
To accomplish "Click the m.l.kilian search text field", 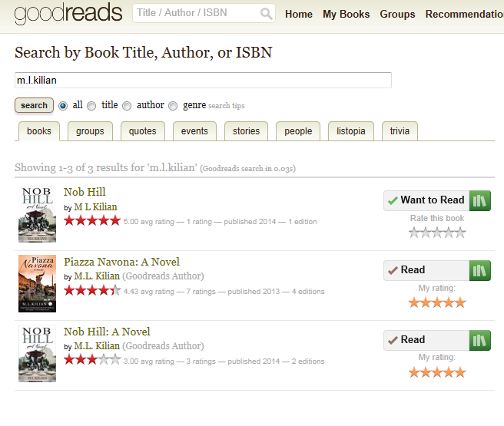I will pyautogui.click(x=203, y=80).
